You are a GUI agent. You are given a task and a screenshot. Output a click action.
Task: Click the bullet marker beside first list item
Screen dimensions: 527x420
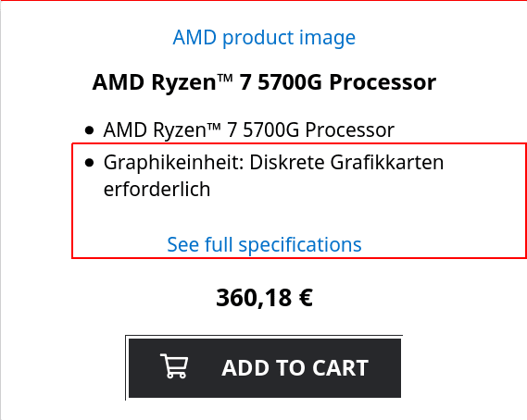coord(90,130)
